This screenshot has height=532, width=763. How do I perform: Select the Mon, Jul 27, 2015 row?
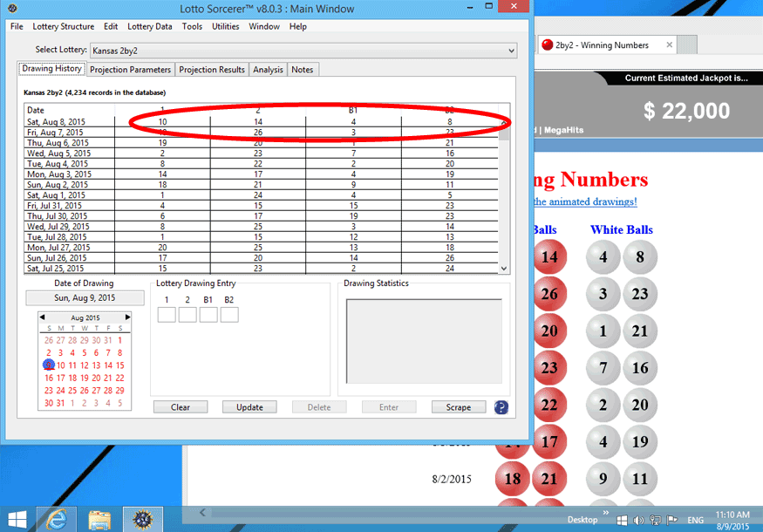261,248
